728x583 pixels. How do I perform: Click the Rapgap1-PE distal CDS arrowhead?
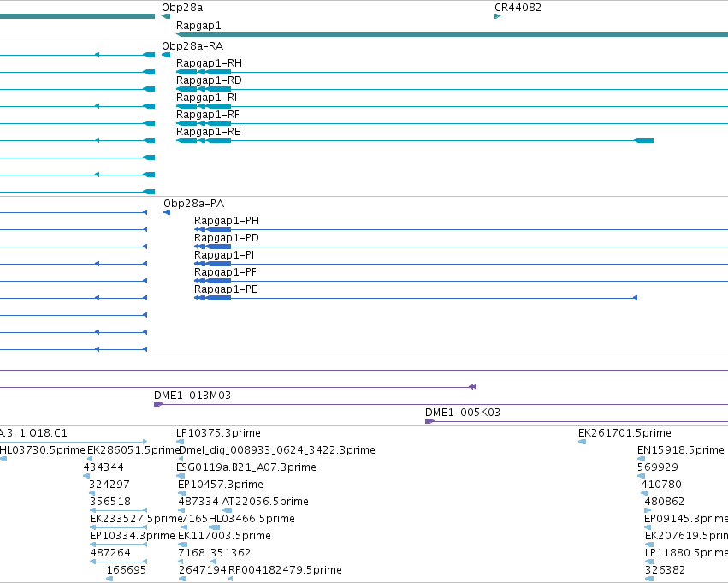(x=635, y=298)
